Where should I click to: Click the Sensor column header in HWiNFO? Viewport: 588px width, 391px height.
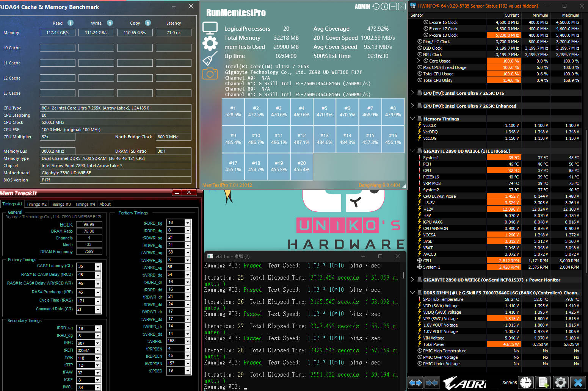coord(447,15)
